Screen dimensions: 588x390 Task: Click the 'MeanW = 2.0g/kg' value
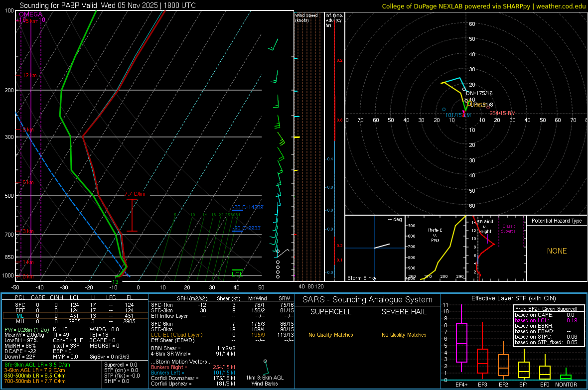tap(24, 335)
